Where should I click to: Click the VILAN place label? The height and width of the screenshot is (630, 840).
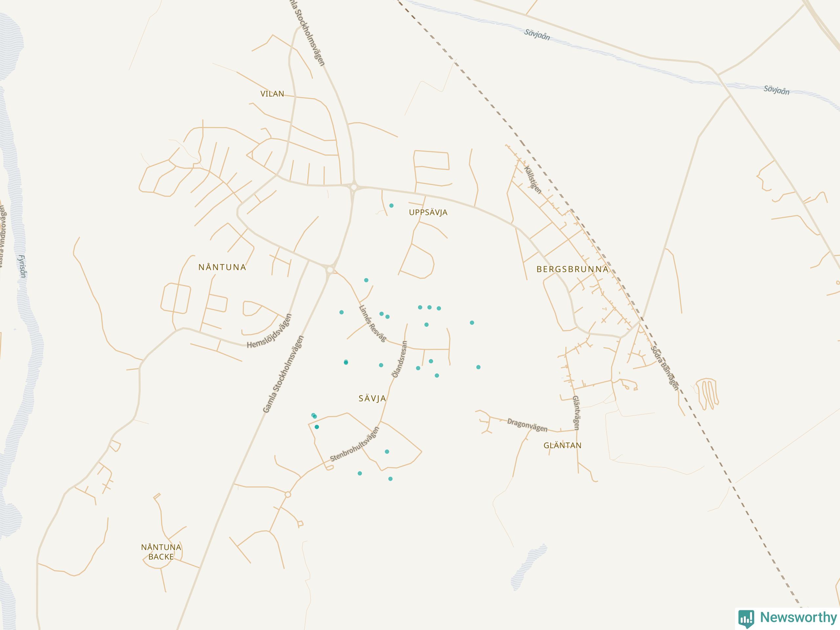pyautogui.click(x=272, y=94)
